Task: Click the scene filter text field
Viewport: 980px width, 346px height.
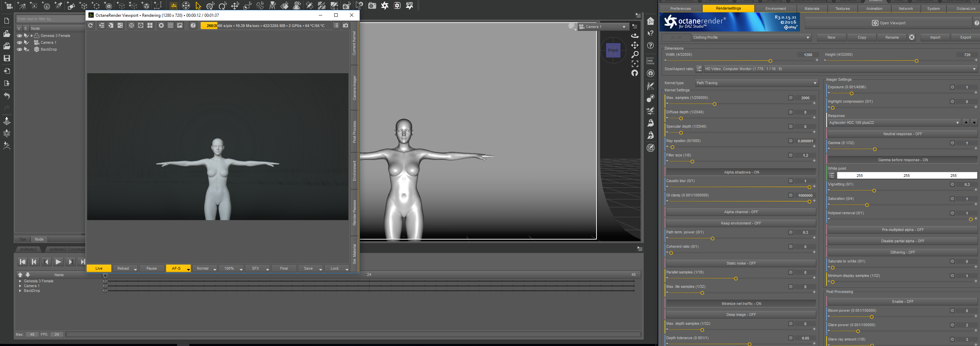Action: [49, 19]
